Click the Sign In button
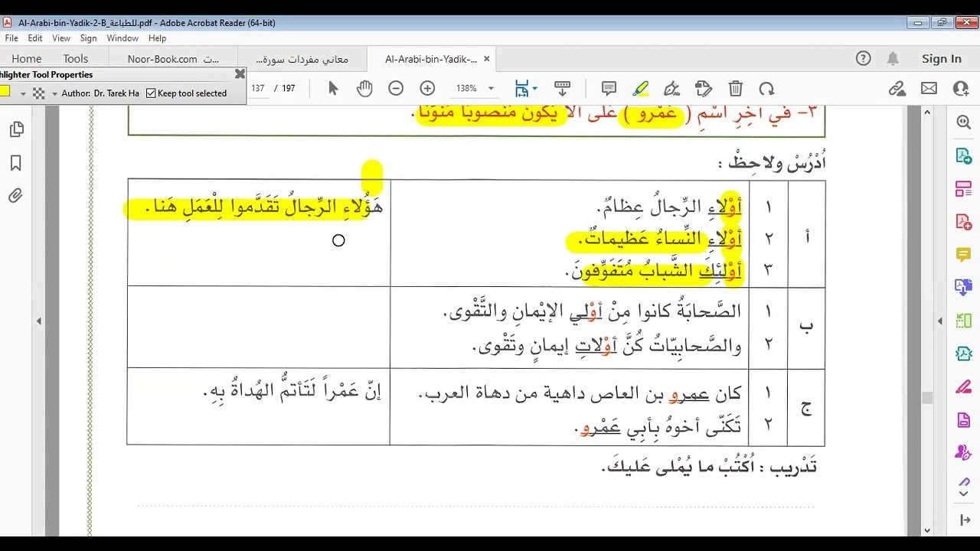This screenshot has width=980, height=551. (941, 58)
